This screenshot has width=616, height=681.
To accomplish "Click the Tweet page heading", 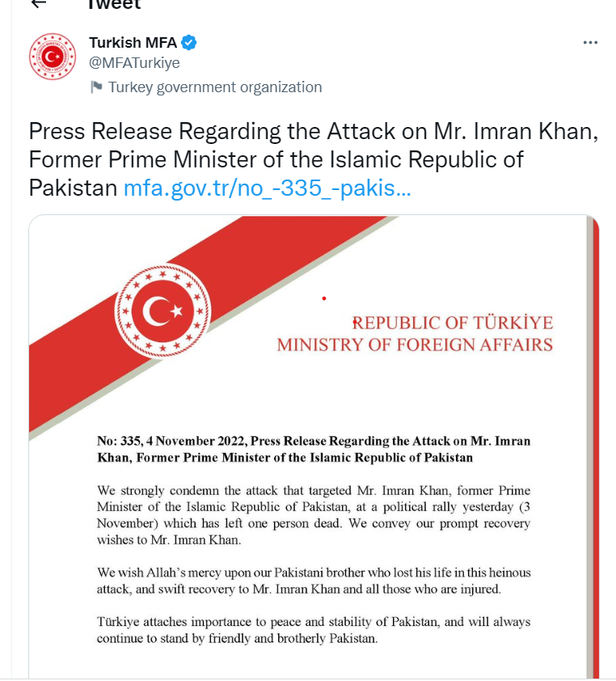I will point(114,4).
